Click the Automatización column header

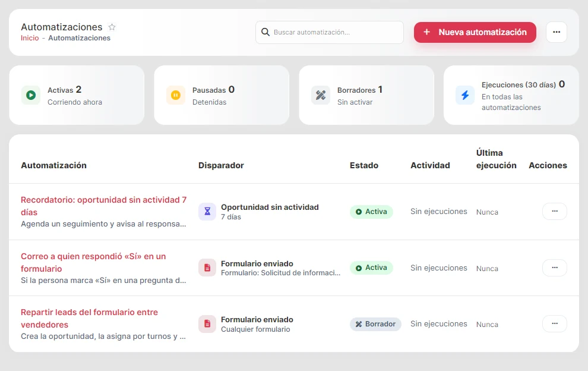pyautogui.click(x=53, y=165)
